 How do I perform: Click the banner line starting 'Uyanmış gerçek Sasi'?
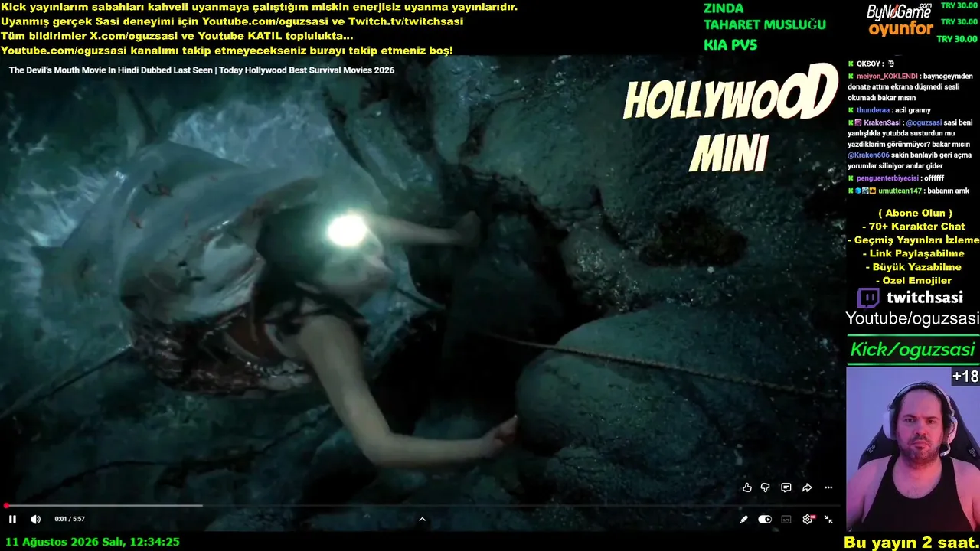point(232,21)
